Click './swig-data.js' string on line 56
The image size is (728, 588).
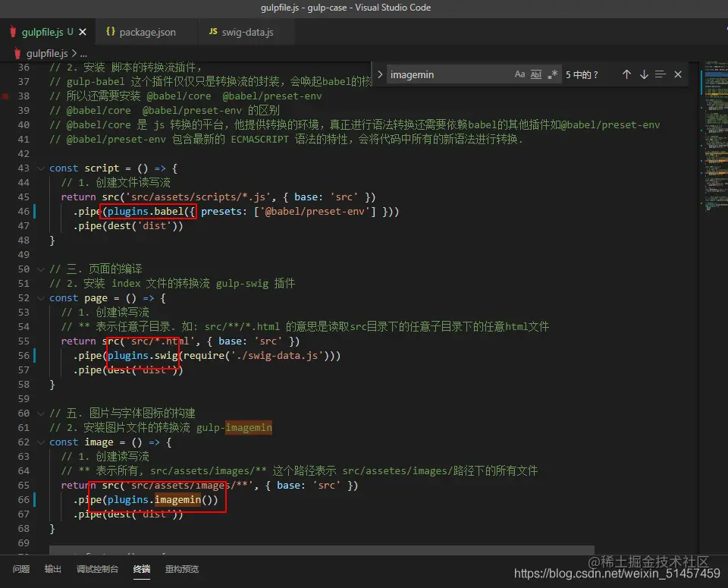278,355
